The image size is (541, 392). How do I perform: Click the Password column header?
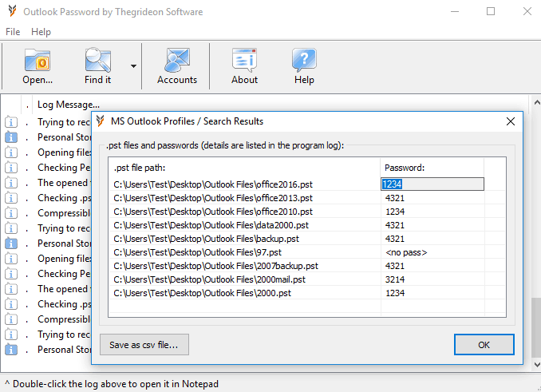pyautogui.click(x=405, y=168)
